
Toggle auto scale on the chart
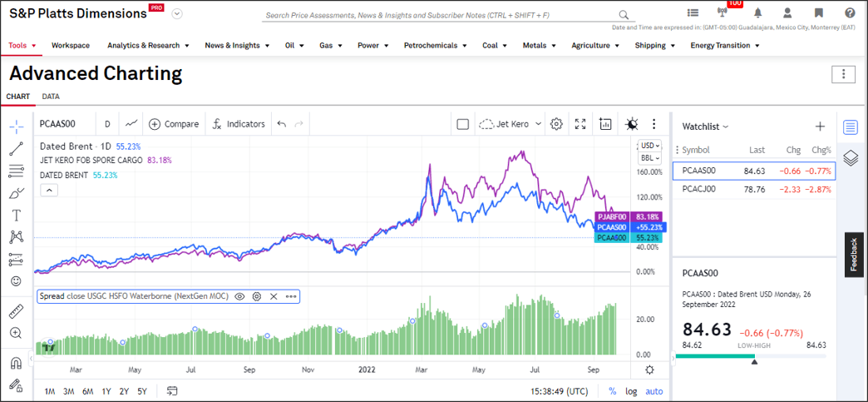tap(654, 391)
